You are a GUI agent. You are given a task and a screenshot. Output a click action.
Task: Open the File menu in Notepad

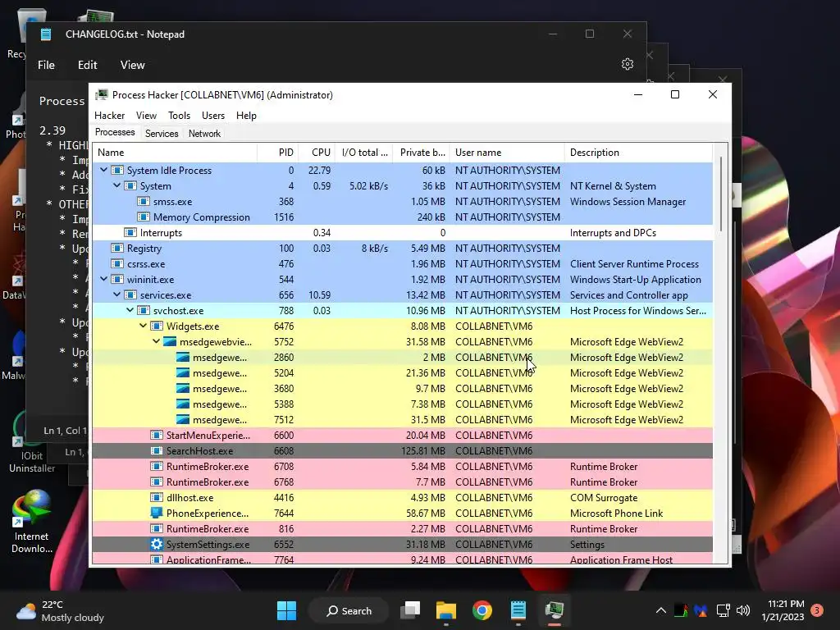(46, 65)
